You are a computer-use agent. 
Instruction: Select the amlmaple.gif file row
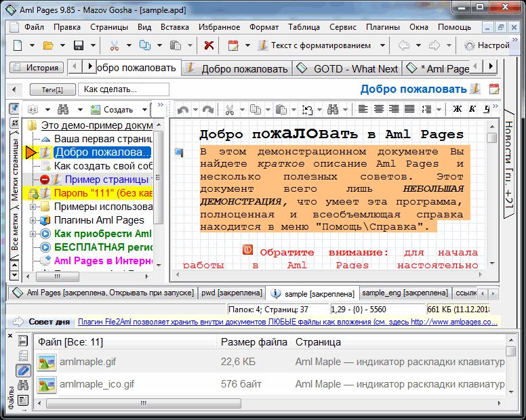[270, 362]
